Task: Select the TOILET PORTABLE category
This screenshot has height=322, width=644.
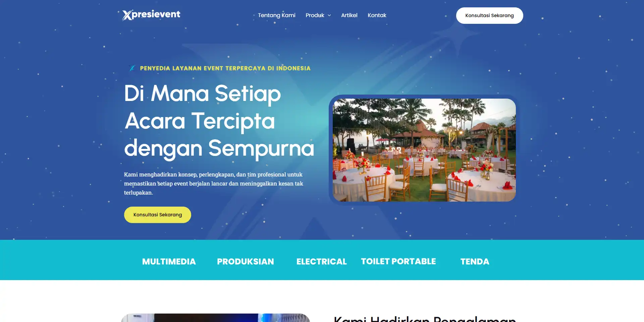Action: coord(398,262)
